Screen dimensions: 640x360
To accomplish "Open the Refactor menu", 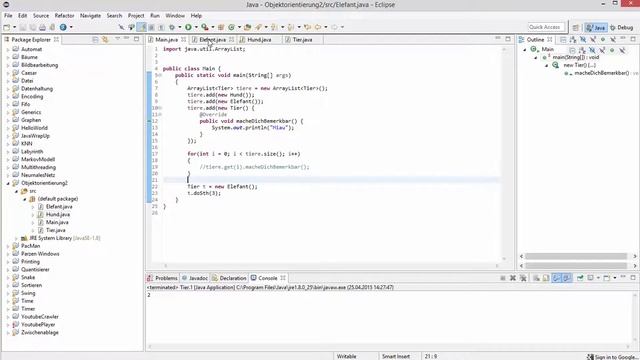I will point(64,16).
